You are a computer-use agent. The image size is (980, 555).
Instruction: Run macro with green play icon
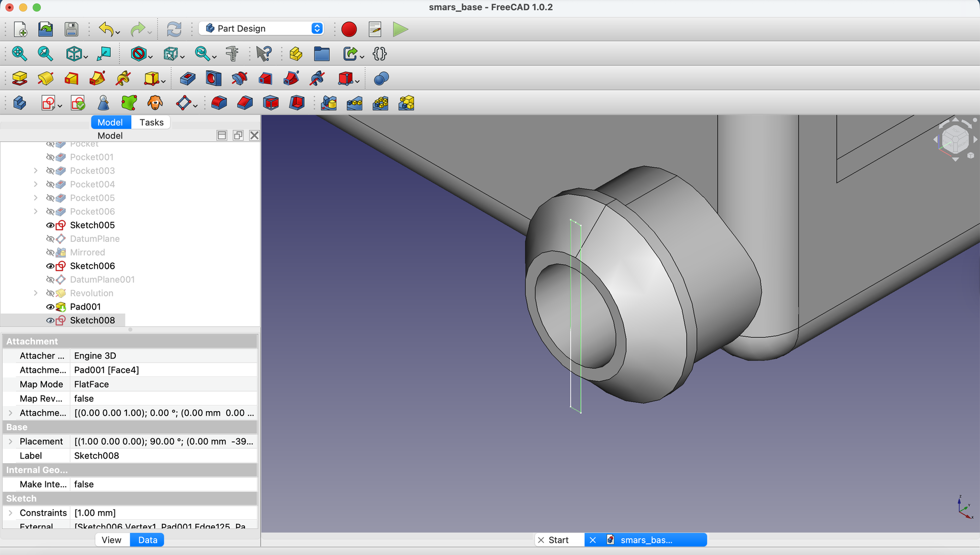click(x=401, y=29)
